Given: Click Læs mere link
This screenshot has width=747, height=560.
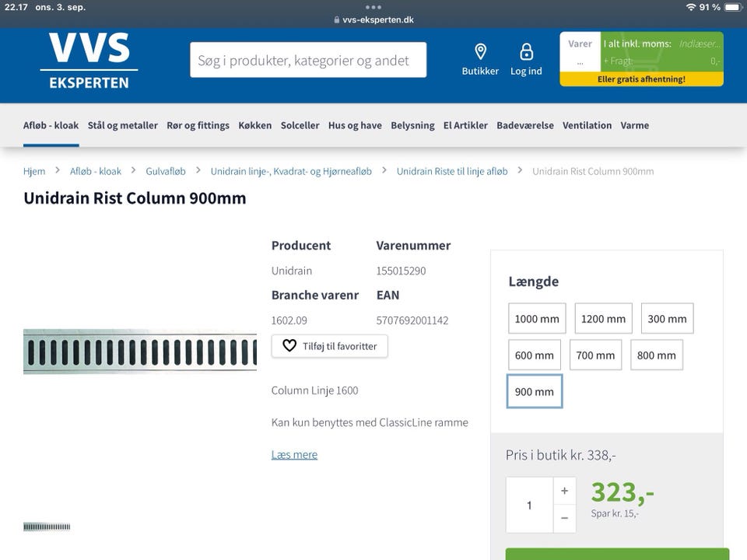Looking at the screenshot, I should (x=294, y=454).
